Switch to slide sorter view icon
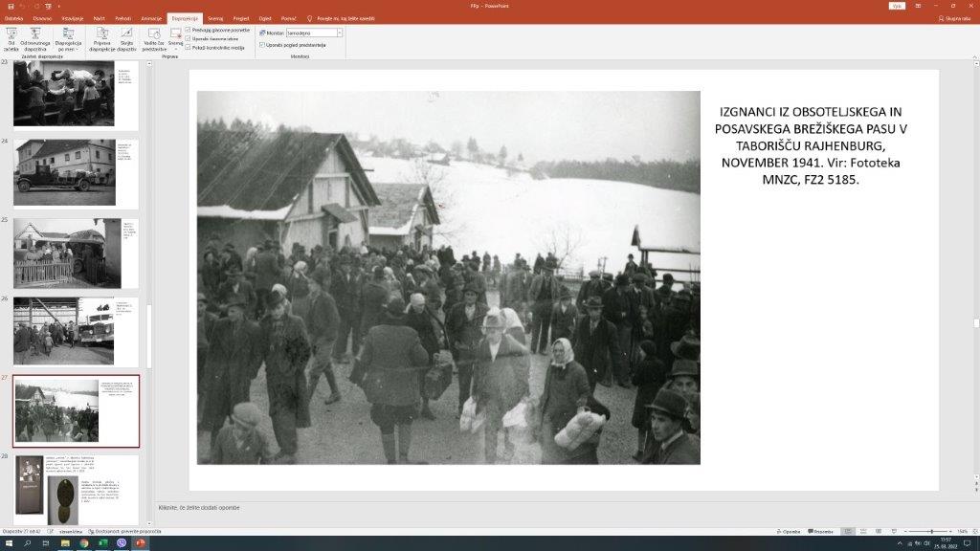980x551 pixels. (x=861, y=531)
